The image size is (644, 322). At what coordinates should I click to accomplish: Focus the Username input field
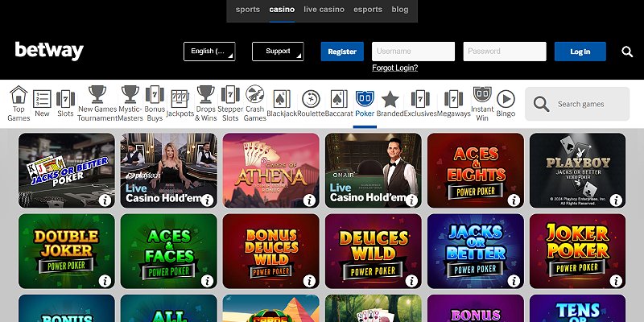[413, 52]
